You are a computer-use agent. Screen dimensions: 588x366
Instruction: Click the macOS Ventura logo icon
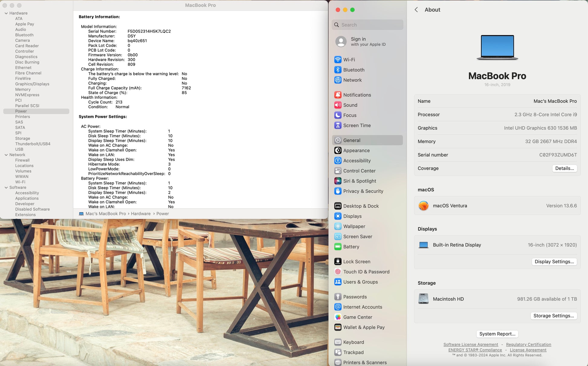coord(423,206)
